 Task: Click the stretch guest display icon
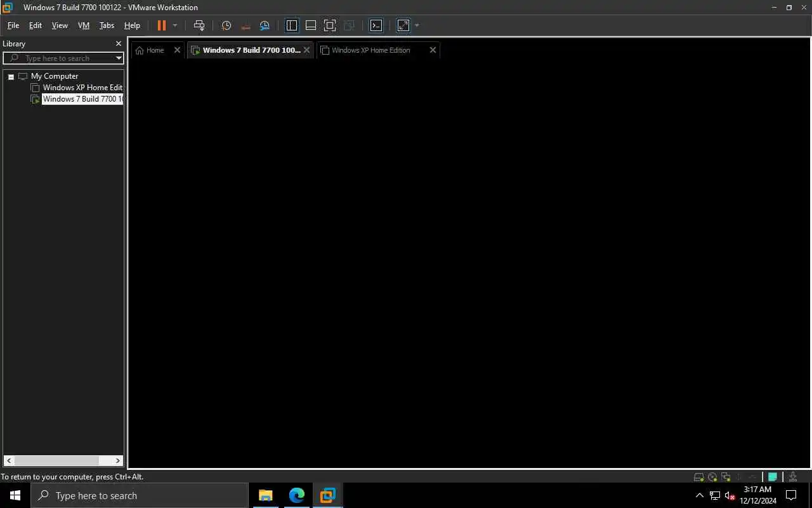click(x=403, y=25)
